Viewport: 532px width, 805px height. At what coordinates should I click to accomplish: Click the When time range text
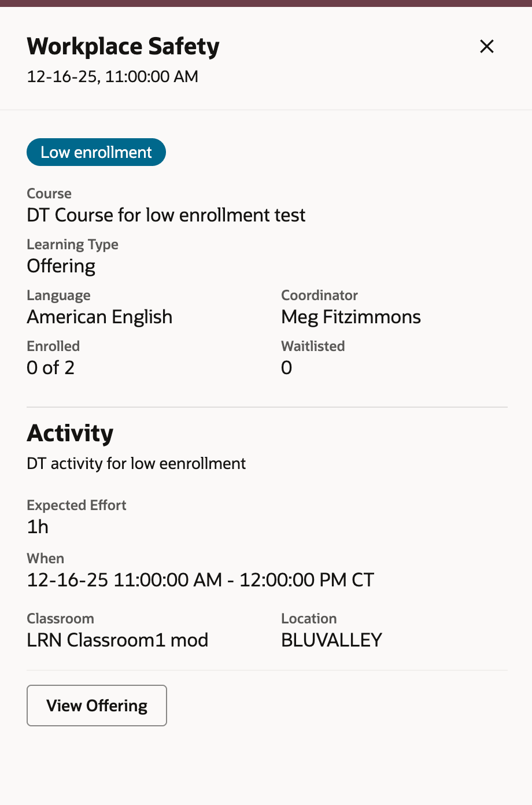pos(200,579)
